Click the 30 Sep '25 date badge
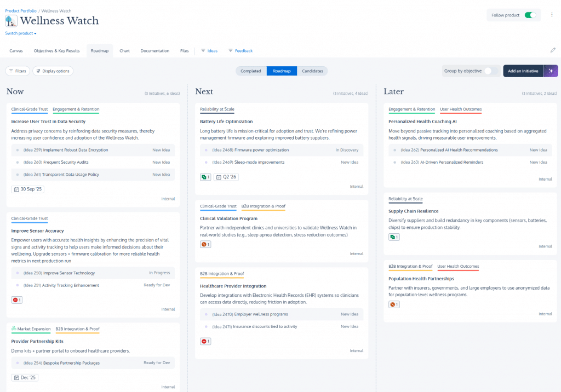Viewport: 561px width, 392px height. point(27,189)
